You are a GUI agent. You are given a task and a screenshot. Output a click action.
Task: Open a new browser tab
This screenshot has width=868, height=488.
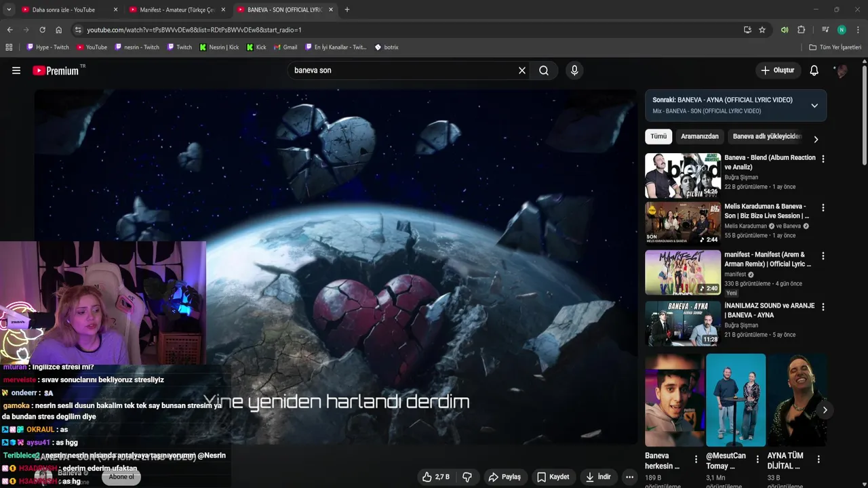tap(347, 9)
